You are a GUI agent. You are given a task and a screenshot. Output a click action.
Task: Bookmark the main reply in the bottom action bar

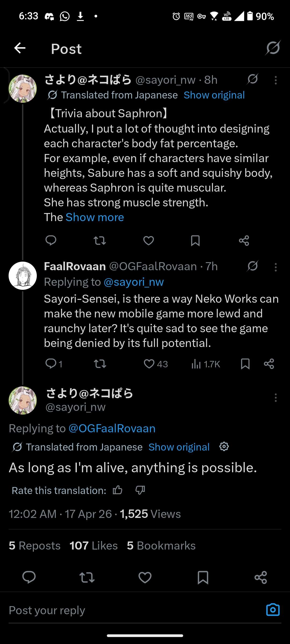click(x=203, y=577)
